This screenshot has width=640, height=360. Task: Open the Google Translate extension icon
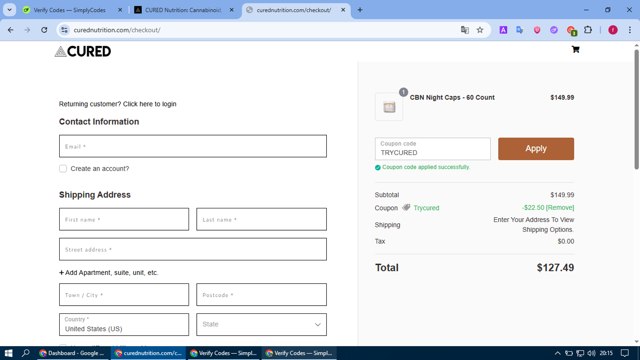[520, 30]
